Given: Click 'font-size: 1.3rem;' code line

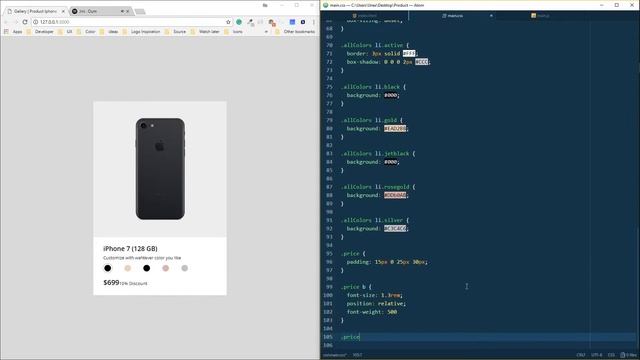Looking at the screenshot, I should [x=375, y=295].
